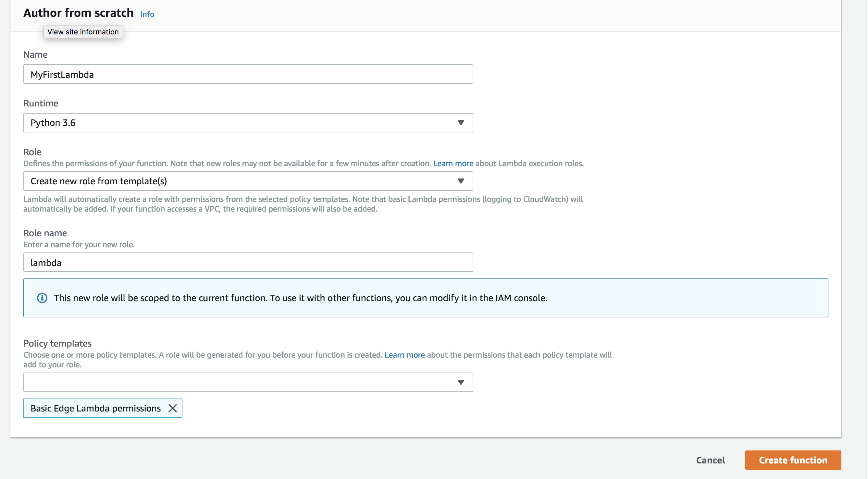Click the Name field containing MyFirstLambda
This screenshot has height=479, width=868.
(248, 74)
